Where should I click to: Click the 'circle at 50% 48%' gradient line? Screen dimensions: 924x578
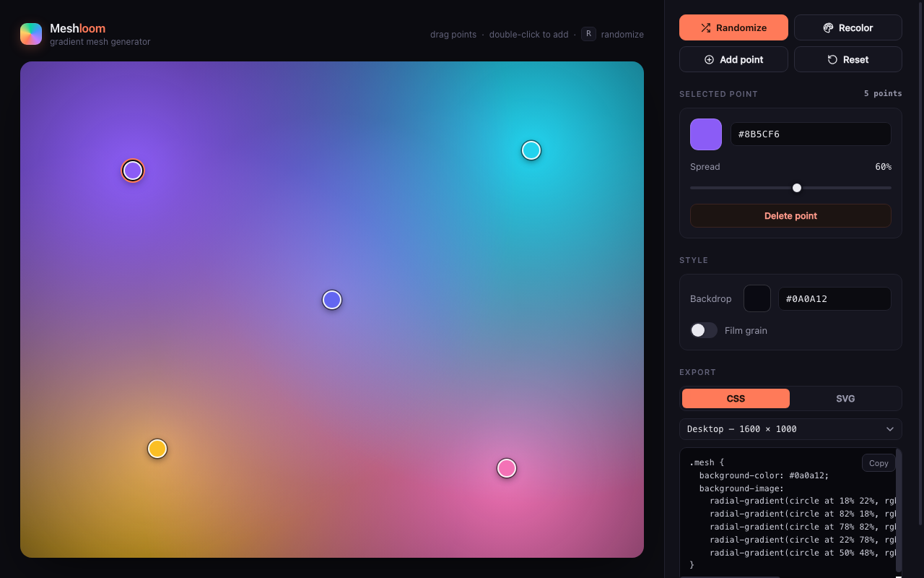pos(803,553)
